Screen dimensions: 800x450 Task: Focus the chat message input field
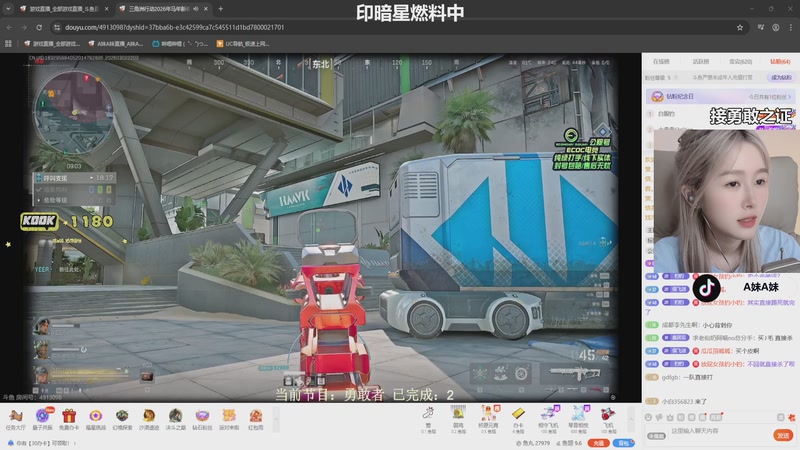[720, 432]
